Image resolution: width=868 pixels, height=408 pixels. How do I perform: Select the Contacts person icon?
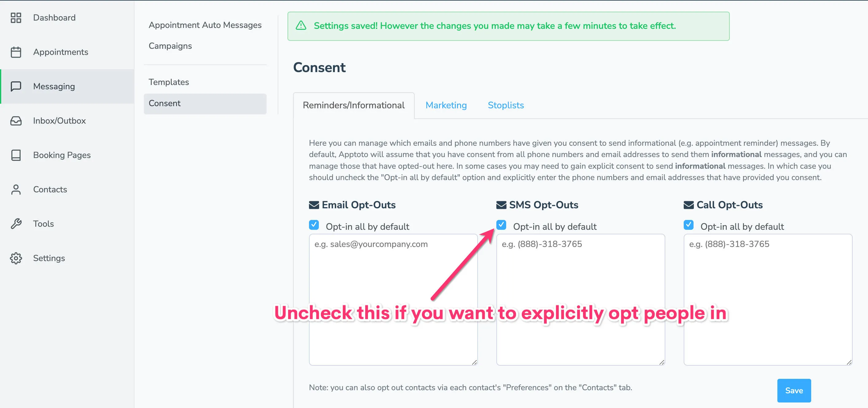16,190
